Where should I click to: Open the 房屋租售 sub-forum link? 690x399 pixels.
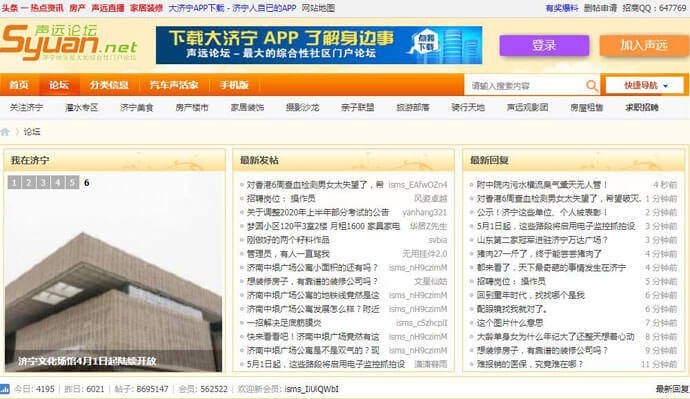[587, 107]
